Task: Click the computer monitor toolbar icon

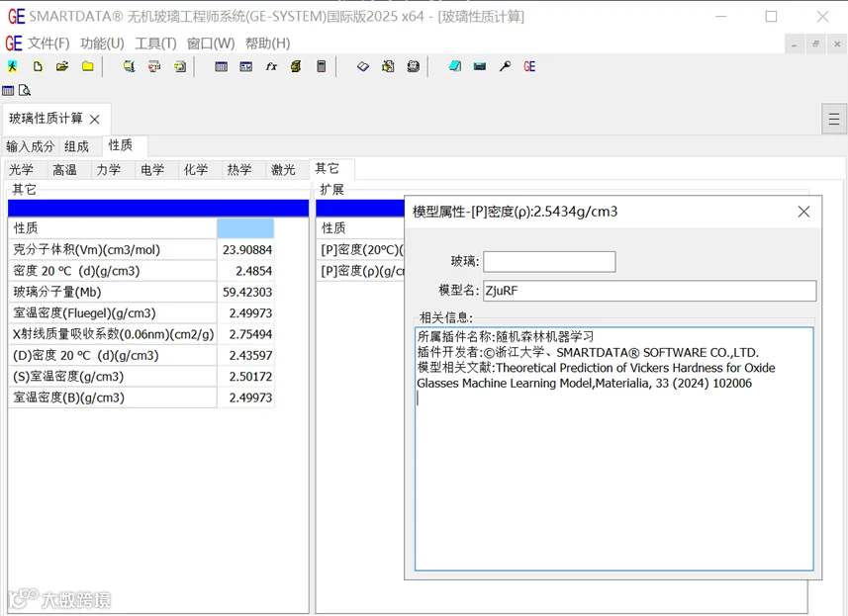Action: (129, 66)
